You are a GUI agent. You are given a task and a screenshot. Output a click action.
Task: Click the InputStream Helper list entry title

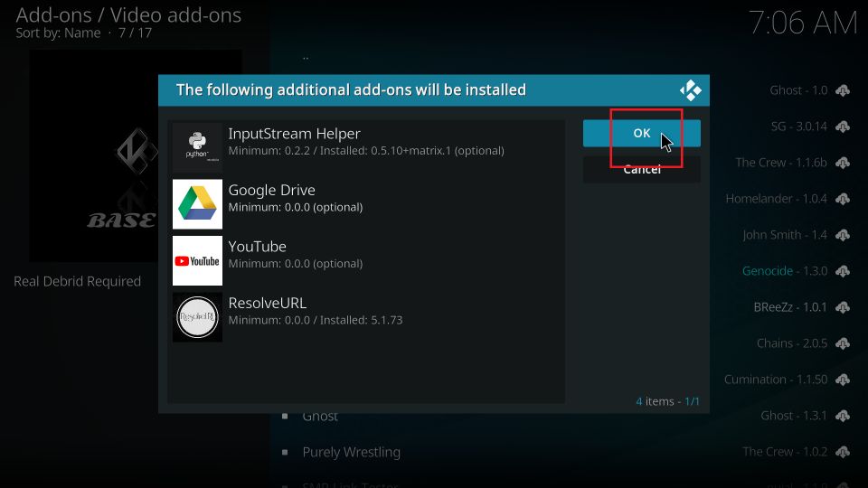tap(294, 134)
